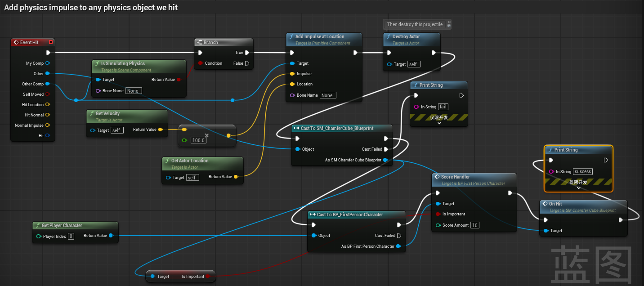Click the Hit Location output pin

coord(48,105)
